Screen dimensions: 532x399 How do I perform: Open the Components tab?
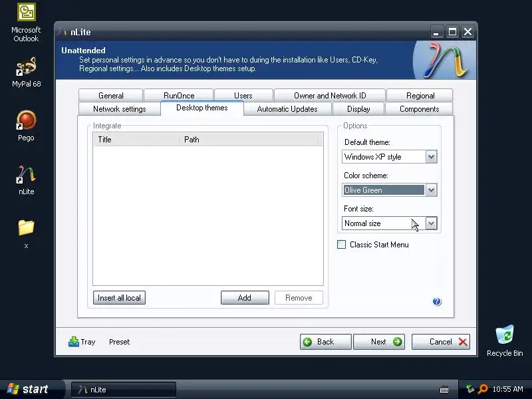point(419,109)
